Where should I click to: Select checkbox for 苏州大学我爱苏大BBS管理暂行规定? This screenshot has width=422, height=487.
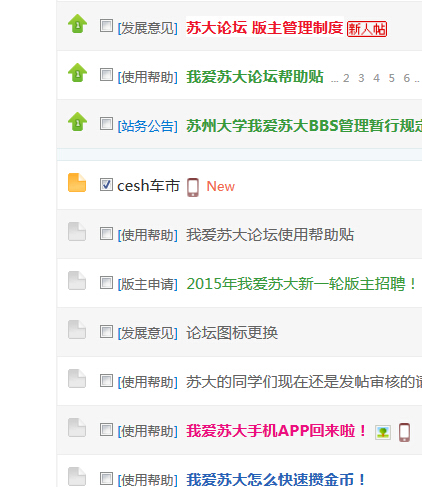(x=106, y=124)
